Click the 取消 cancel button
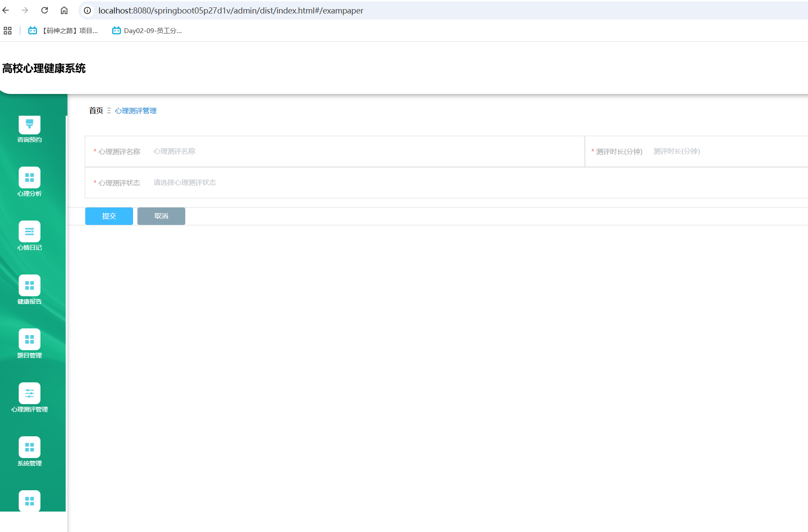This screenshot has height=532, width=808. click(161, 216)
